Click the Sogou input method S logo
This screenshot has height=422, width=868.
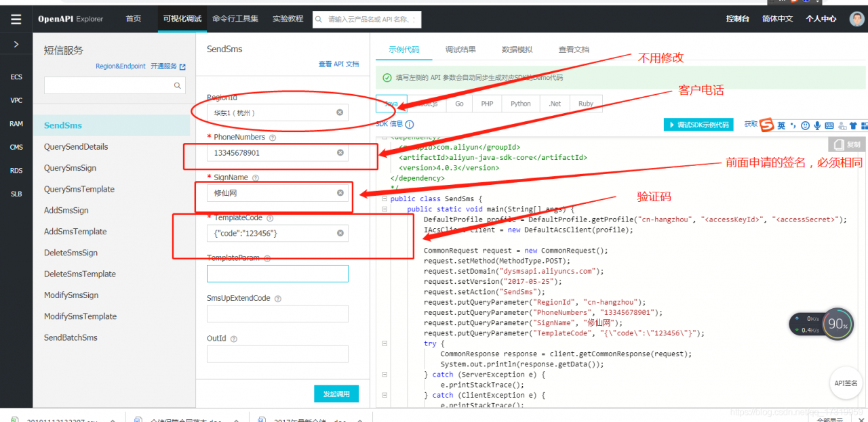766,125
